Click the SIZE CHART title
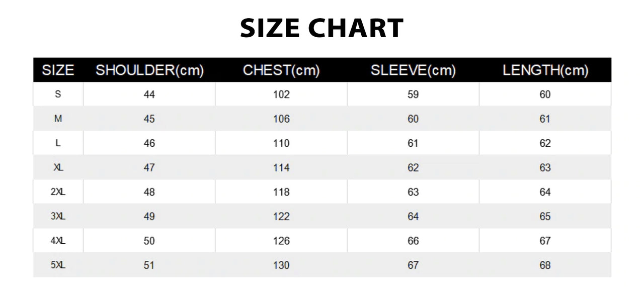The height and width of the screenshot is (291, 644). point(321,29)
